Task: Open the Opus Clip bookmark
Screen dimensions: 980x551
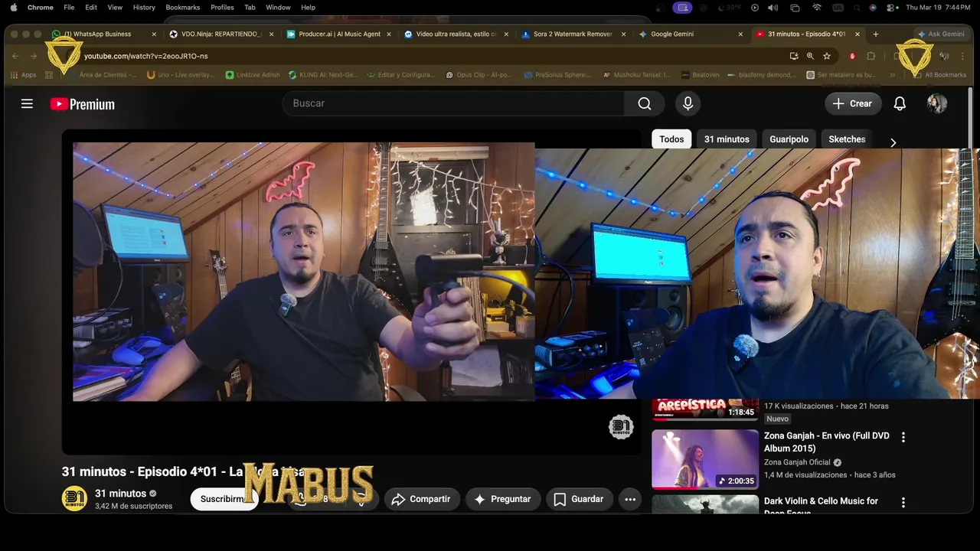Action: (477, 75)
